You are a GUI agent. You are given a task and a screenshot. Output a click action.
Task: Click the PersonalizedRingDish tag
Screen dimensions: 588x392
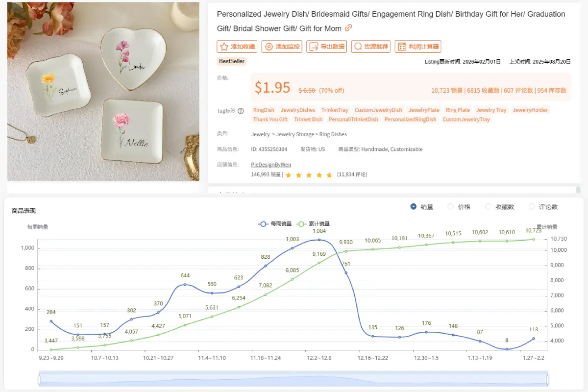[410, 119]
